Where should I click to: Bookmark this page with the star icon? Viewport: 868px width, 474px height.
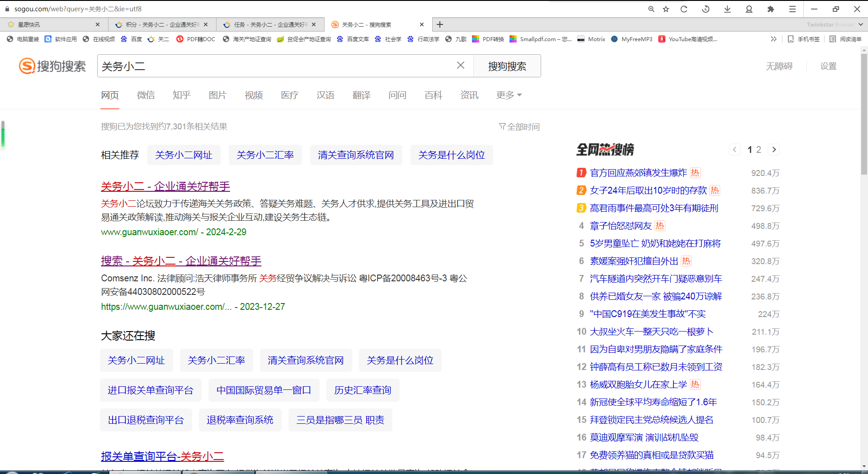666,9
